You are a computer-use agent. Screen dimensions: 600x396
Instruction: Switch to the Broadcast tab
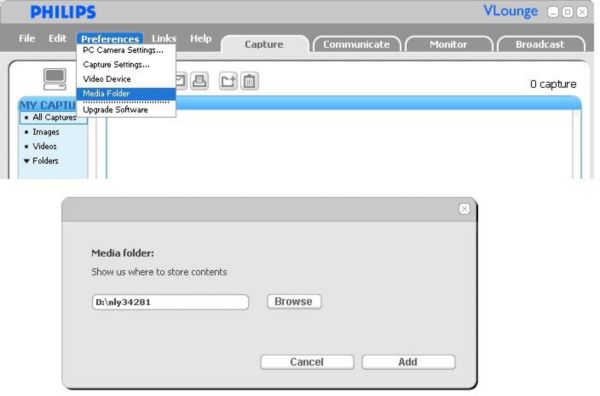(x=540, y=44)
